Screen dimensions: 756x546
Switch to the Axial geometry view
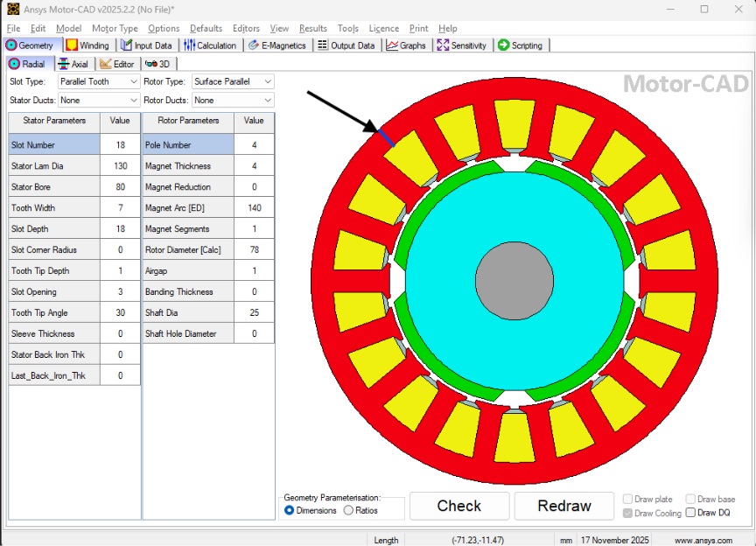[x=74, y=63]
